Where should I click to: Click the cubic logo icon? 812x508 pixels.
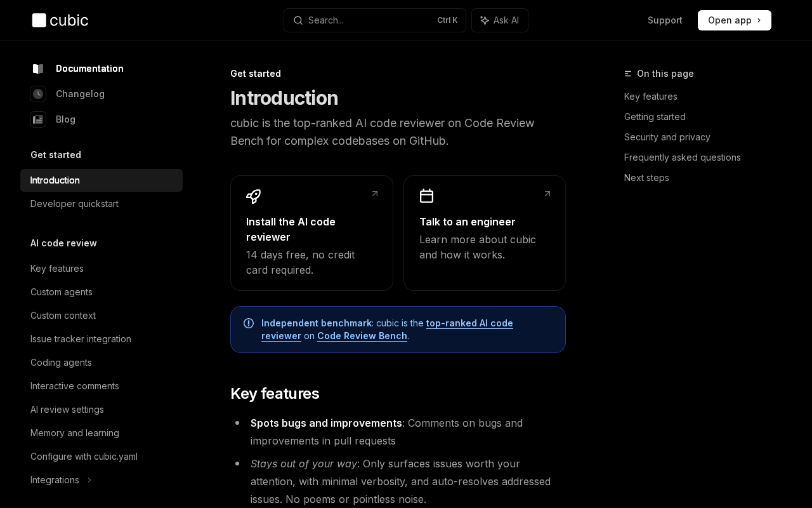pos(39,20)
